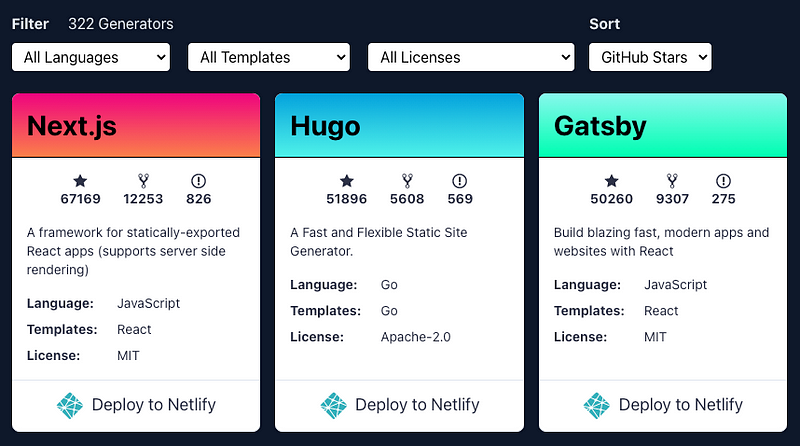Click the Netlify logo on the Gatsby card

597,406
